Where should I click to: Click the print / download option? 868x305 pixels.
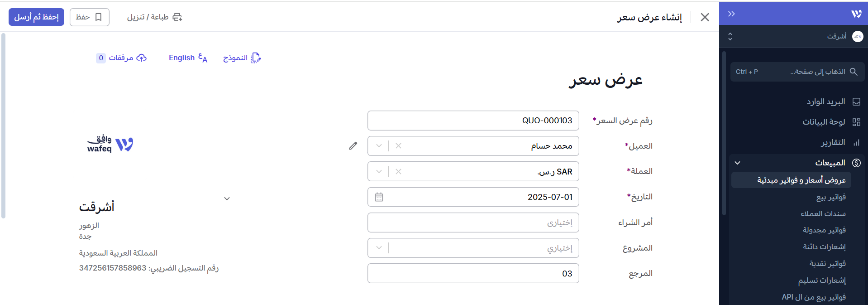[154, 17]
